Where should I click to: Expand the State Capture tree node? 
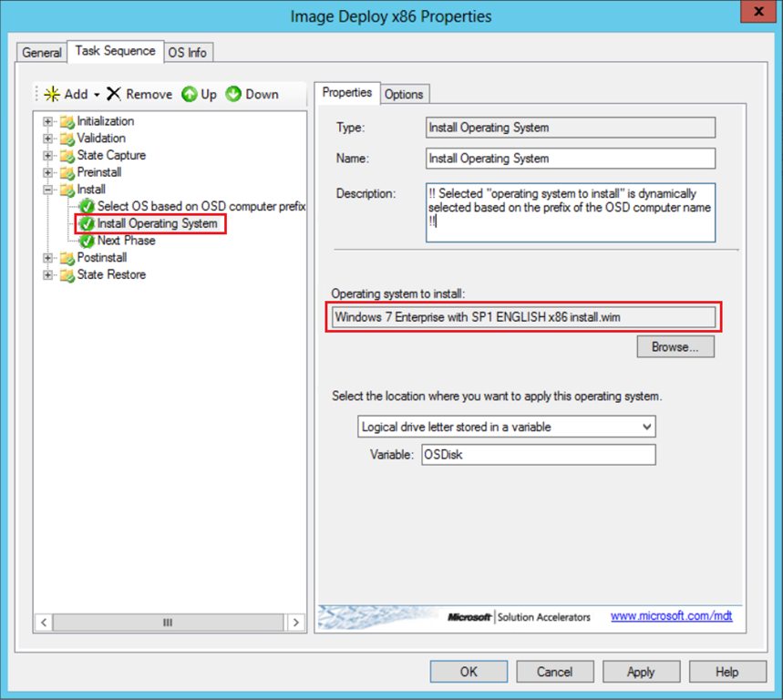coord(47,156)
